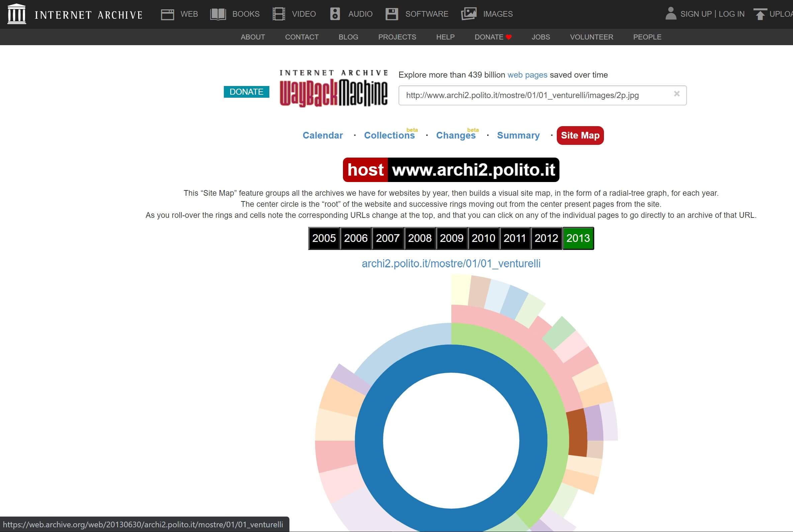This screenshot has height=532, width=793.
Task: Follow the 'web pages' link
Action: [527, 75]
